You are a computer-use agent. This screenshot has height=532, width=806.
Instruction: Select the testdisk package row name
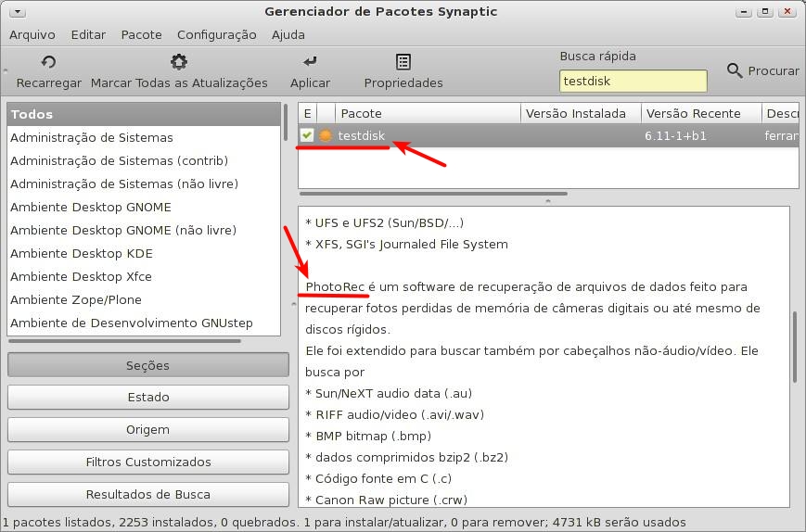[x=362, y=135]
